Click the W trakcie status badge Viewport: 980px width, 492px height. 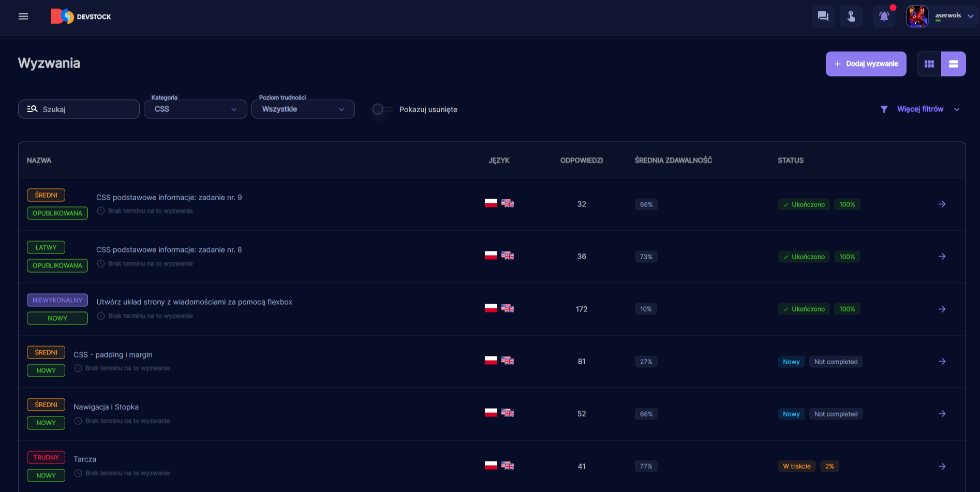[x=797, y=467]
